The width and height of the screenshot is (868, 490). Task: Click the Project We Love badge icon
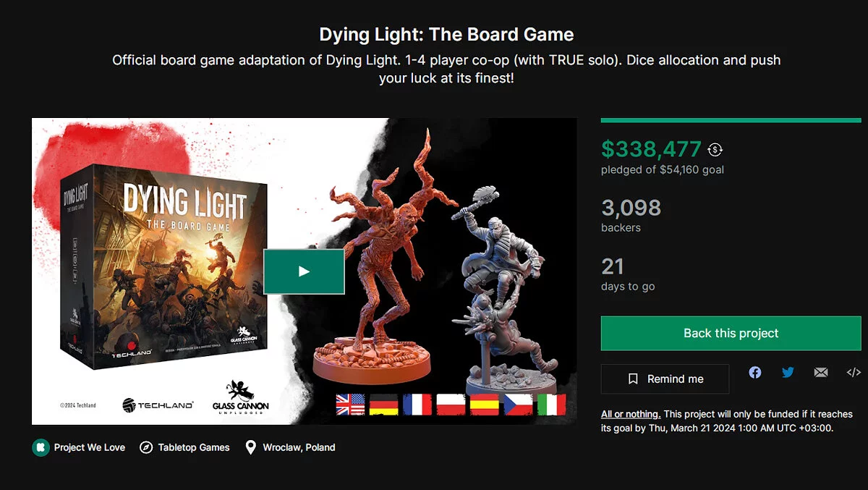pyautogui.click(x=41, y=447)
